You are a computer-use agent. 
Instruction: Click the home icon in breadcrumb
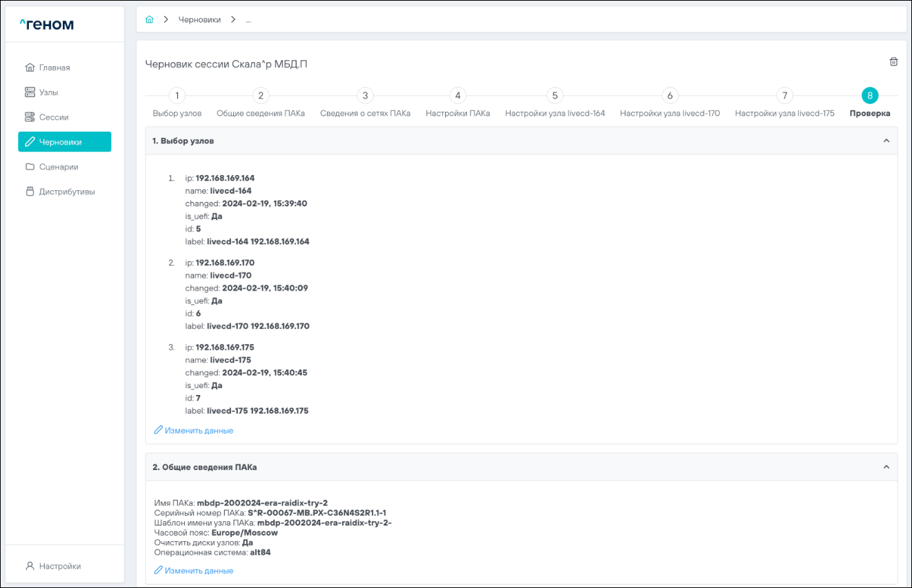(149, 20)
